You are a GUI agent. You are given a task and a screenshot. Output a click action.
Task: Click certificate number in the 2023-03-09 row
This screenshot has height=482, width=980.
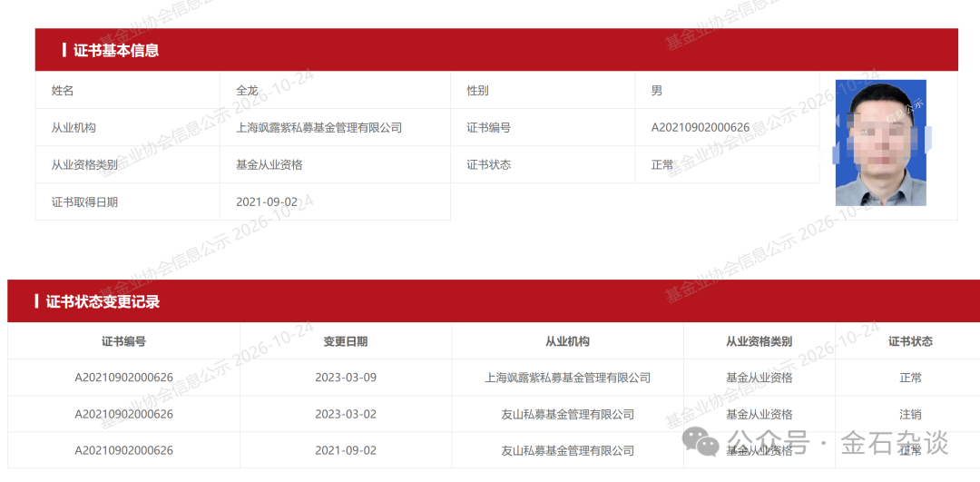point(123,378)
